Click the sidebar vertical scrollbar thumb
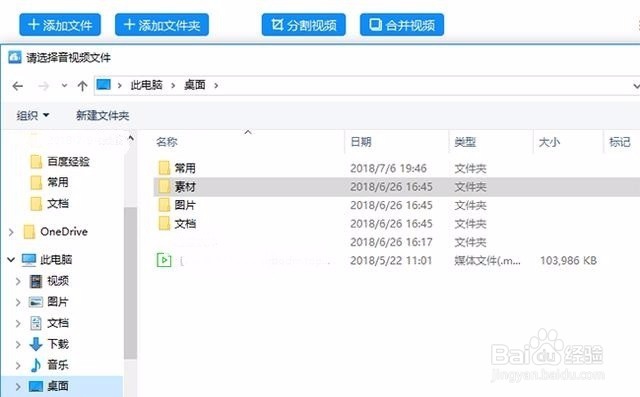 (x=130, y=282)
